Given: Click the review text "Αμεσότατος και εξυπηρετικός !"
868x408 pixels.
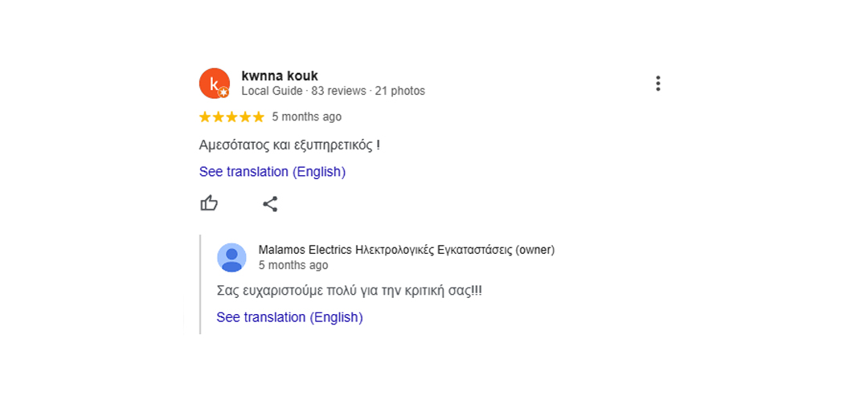Looking at the screenshot, I should (289, 145).
